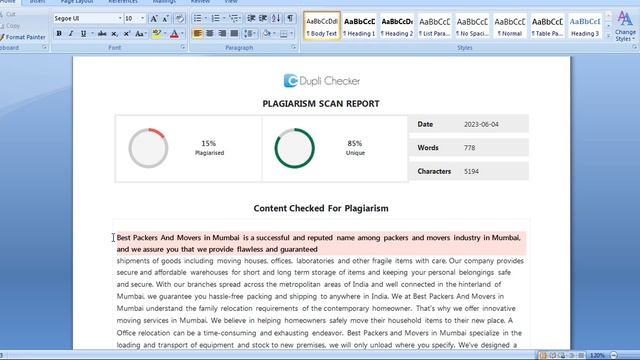Open zoom dialog via 120% label
The width and height of the screenshot is (640, 360).
pos(597,356)
